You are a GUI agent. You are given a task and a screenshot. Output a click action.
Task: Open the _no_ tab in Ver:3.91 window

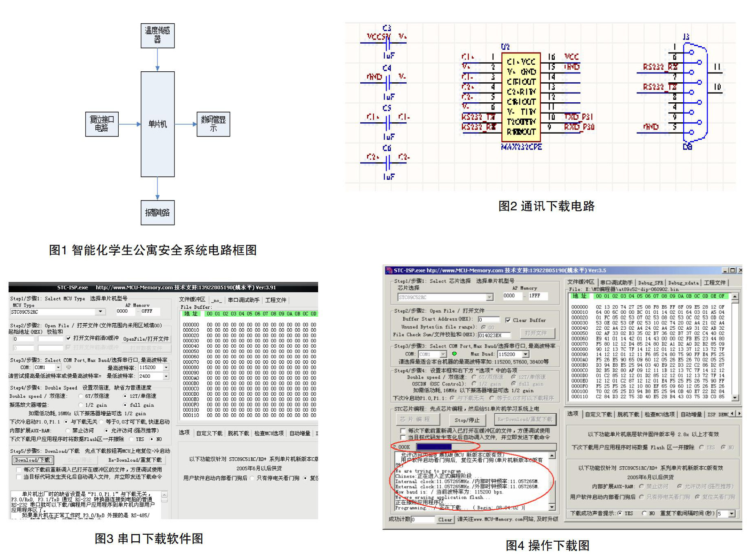coord(216,300)
